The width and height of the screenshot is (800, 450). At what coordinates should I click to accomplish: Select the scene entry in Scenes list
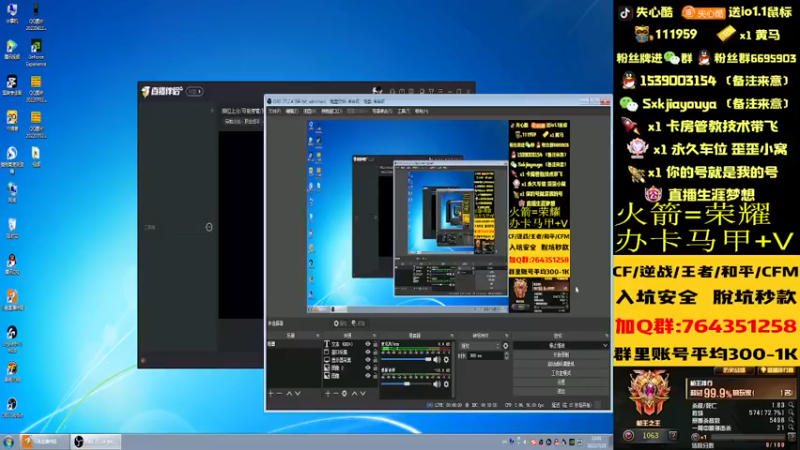coord(294,344)
